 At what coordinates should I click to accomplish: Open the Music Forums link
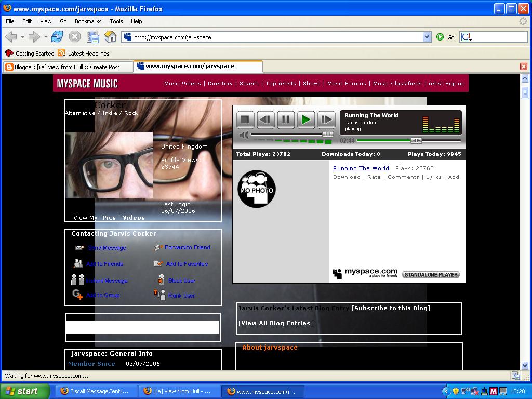347,84
